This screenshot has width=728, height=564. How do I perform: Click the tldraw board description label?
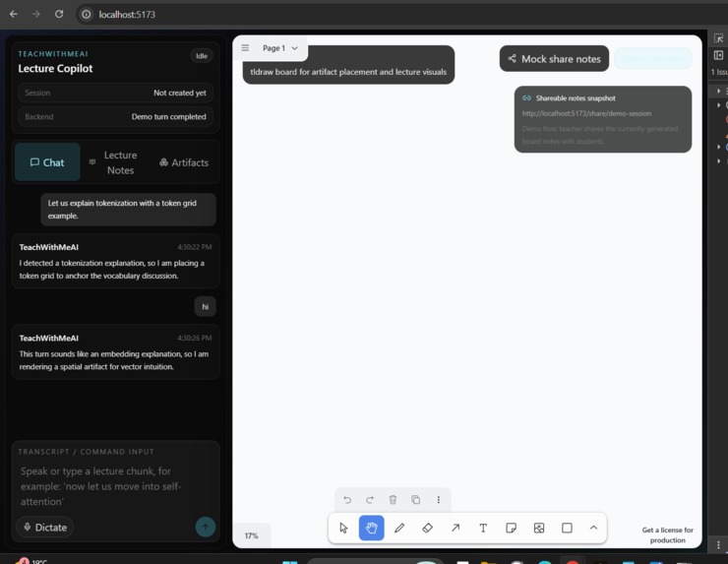[x=348, y=72]
